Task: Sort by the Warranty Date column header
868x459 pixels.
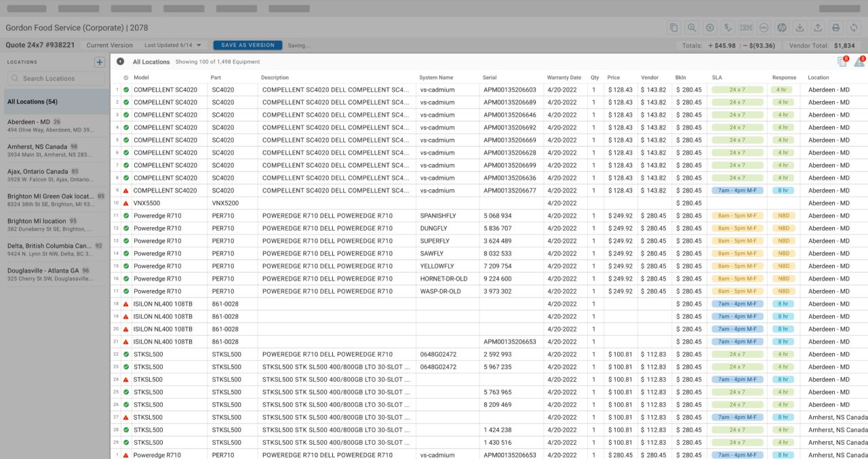Action: click(564, 78)
